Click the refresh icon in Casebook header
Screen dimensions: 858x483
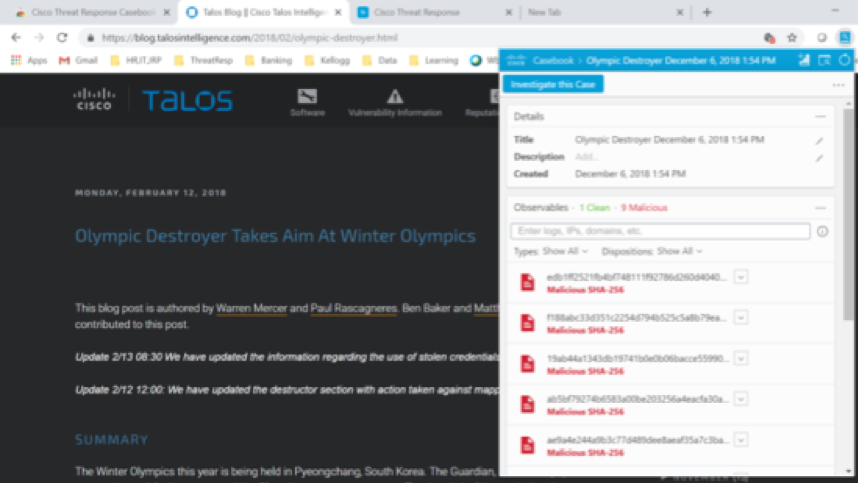coord(845,61)
